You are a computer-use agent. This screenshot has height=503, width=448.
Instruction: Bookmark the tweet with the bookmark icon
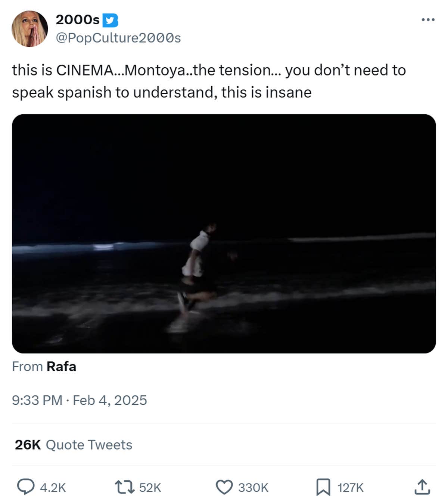click(323, 487)
